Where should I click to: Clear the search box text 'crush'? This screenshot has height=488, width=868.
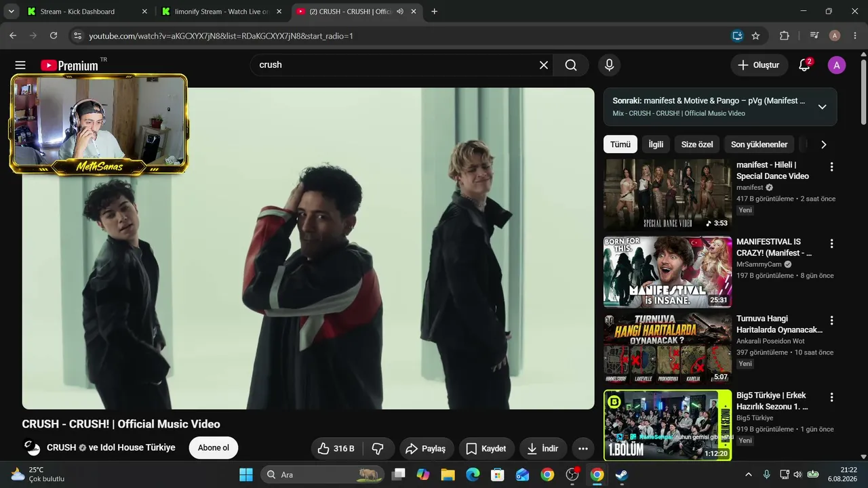tap(544, 65)
